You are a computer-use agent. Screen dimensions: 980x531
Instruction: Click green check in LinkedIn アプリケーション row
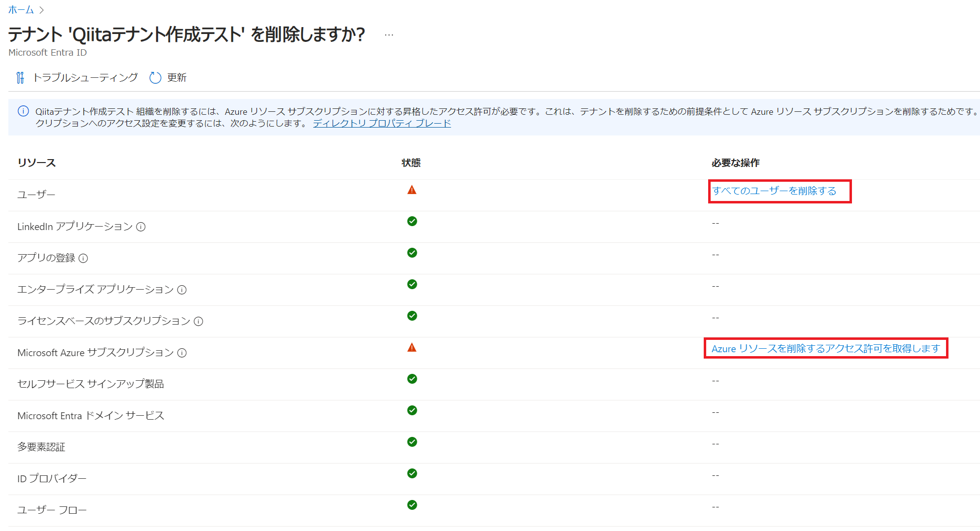[412, 221]
